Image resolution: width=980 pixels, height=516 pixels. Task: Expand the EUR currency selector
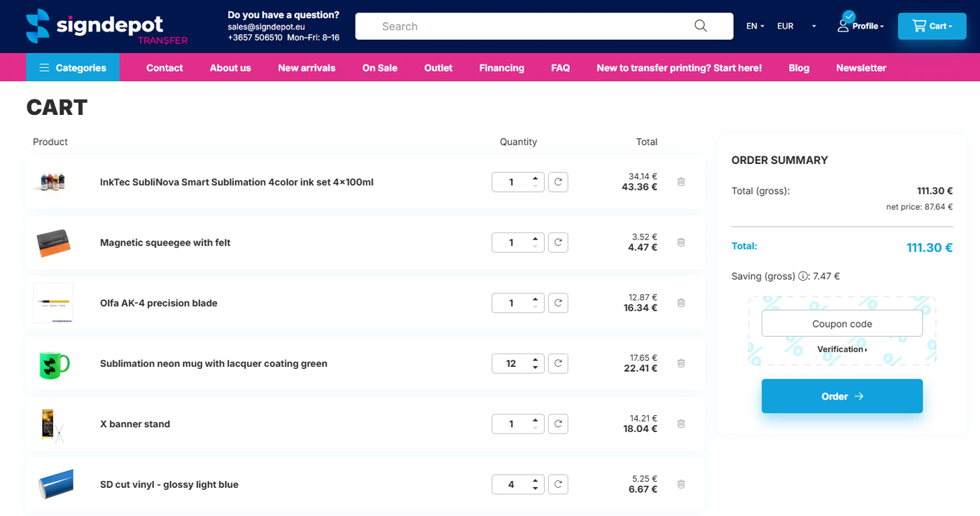pyautogui.click(x=797, y=26)
